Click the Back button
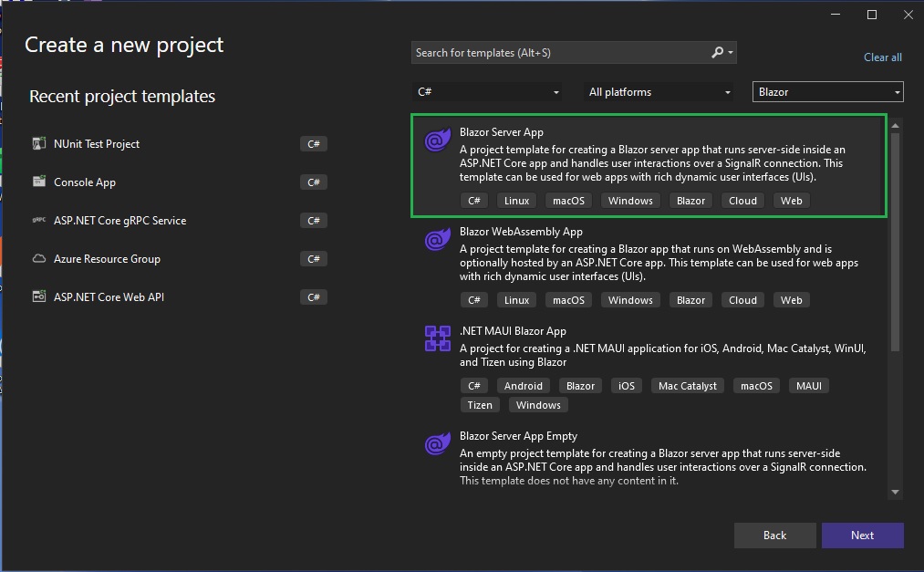The height and width of the screenshot is (572, 924). (x=775, y=536)
